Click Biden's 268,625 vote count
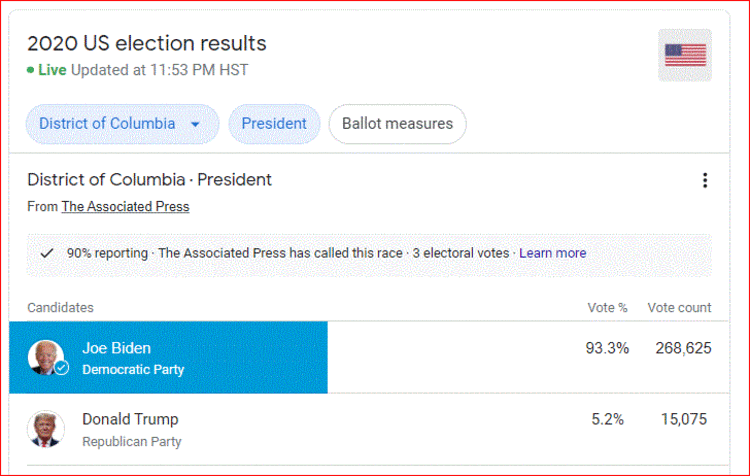The width and height of the screenshot is (750, 476). pos(684,348)
